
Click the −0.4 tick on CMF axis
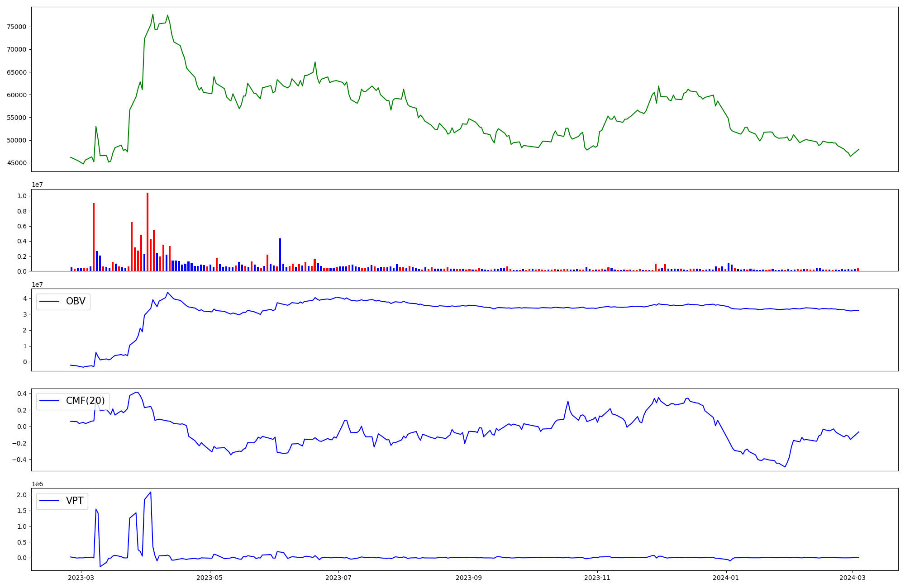pos(19,460)
